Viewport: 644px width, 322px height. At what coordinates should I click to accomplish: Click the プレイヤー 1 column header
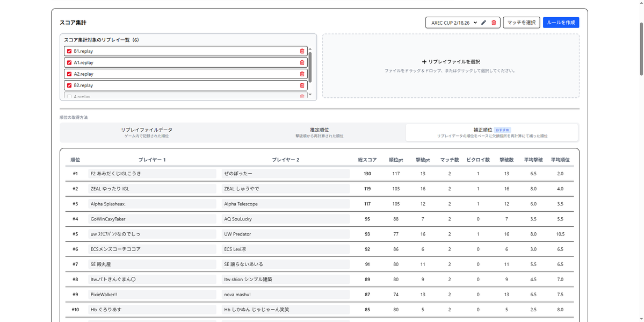(x=152, y=160)
